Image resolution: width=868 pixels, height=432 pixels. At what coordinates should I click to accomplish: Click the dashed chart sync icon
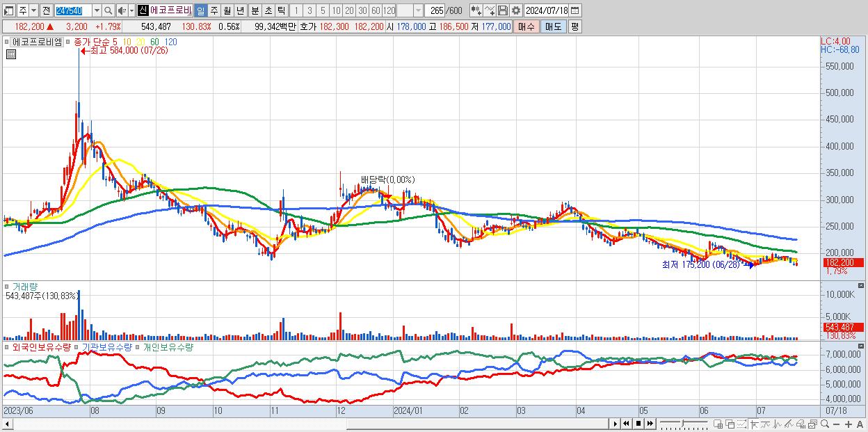pos(741,424)
